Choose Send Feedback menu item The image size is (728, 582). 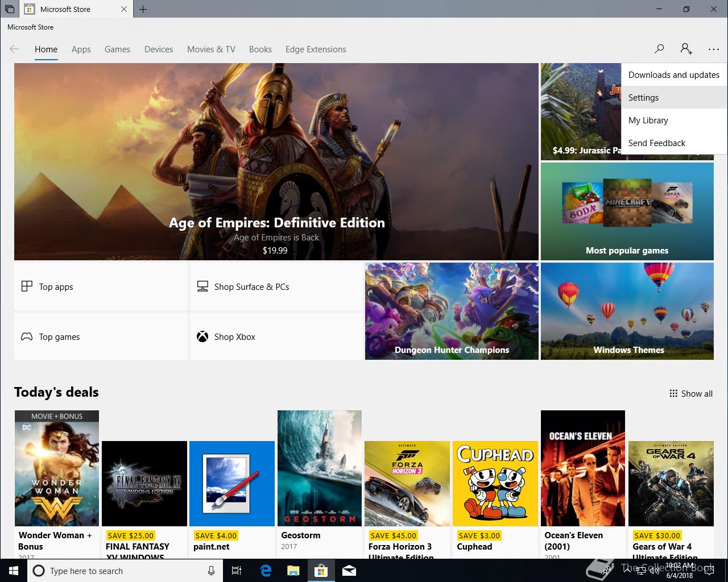(674, 143)
